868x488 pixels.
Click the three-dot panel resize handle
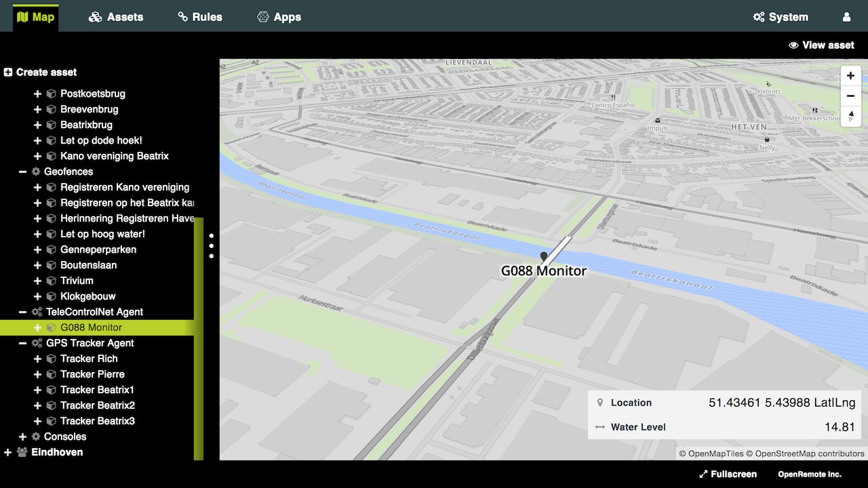212,245
